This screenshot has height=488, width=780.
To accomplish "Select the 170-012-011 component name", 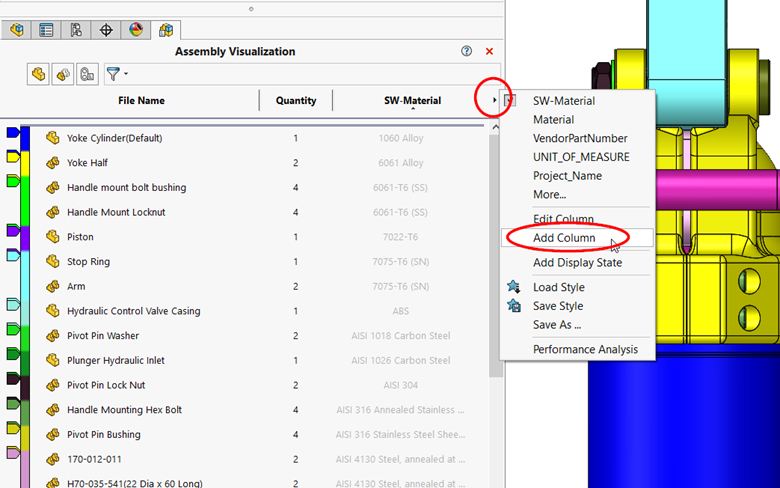I will 94,459.
